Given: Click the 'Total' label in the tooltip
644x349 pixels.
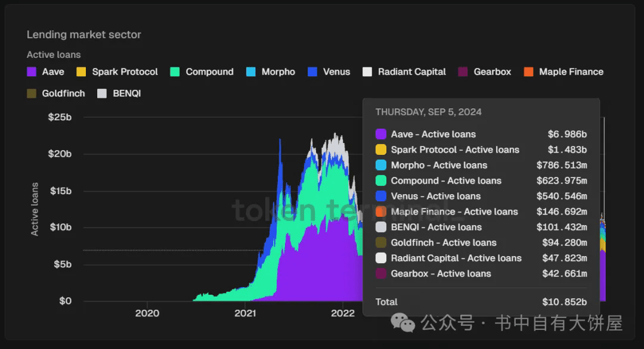Looking at the screenshot, I should point(386,302).
